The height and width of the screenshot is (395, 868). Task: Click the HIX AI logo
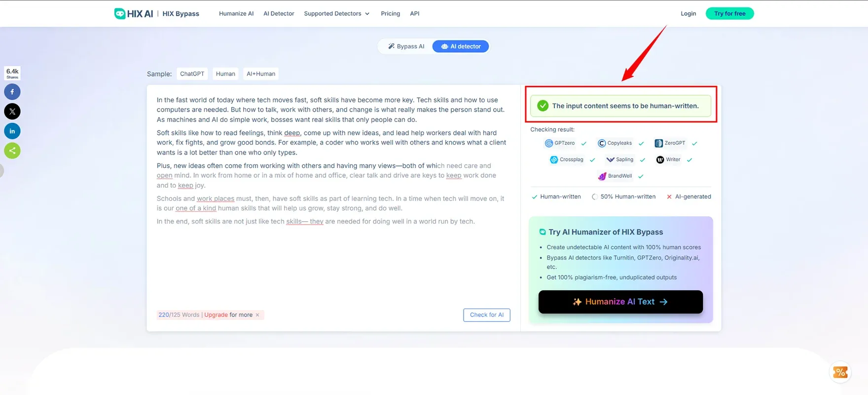[134, 13]
